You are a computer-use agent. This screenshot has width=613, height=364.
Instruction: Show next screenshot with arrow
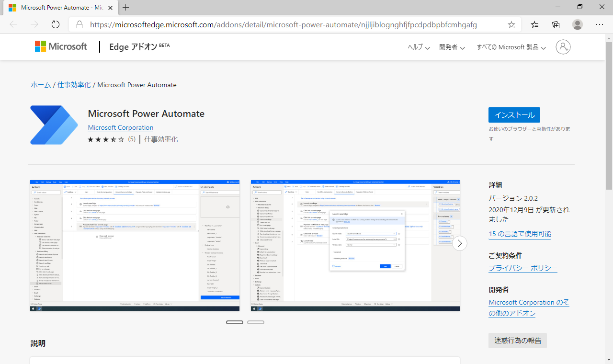(460, 243)
